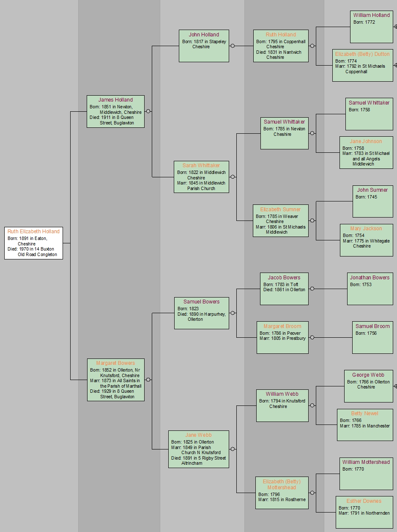
Task: Select the Elizabeth Sumner person box
Action: (281, 221)
